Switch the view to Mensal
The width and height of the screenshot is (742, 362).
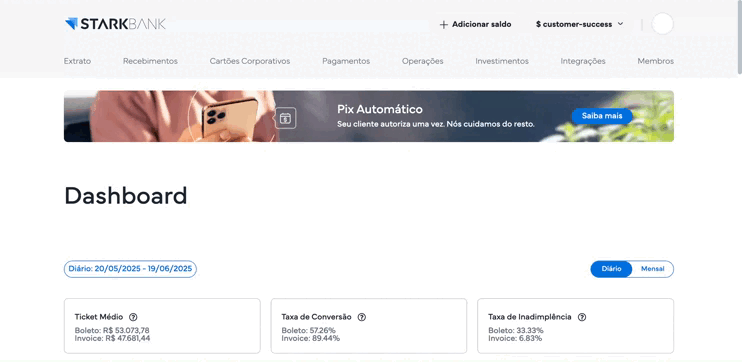(653, 269)
